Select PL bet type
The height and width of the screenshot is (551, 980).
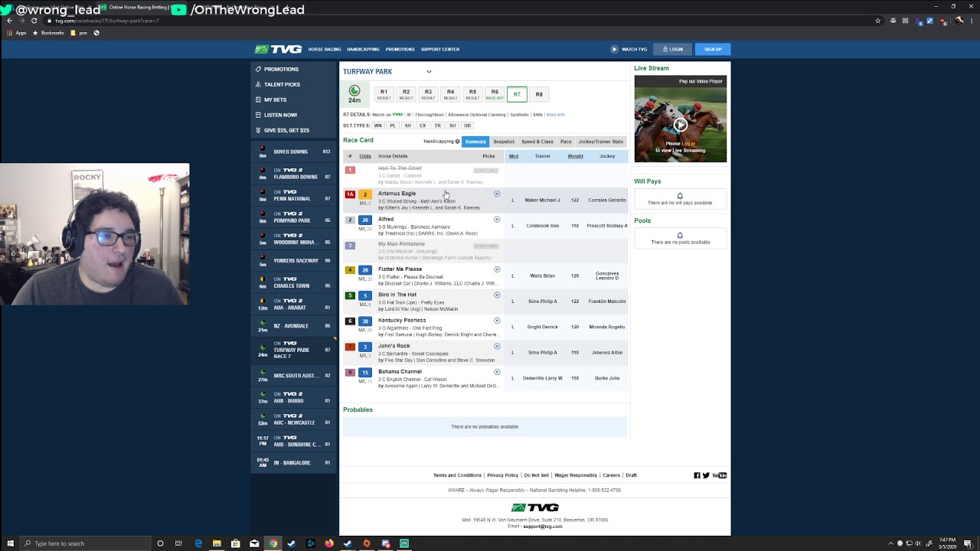coord(393,126)
